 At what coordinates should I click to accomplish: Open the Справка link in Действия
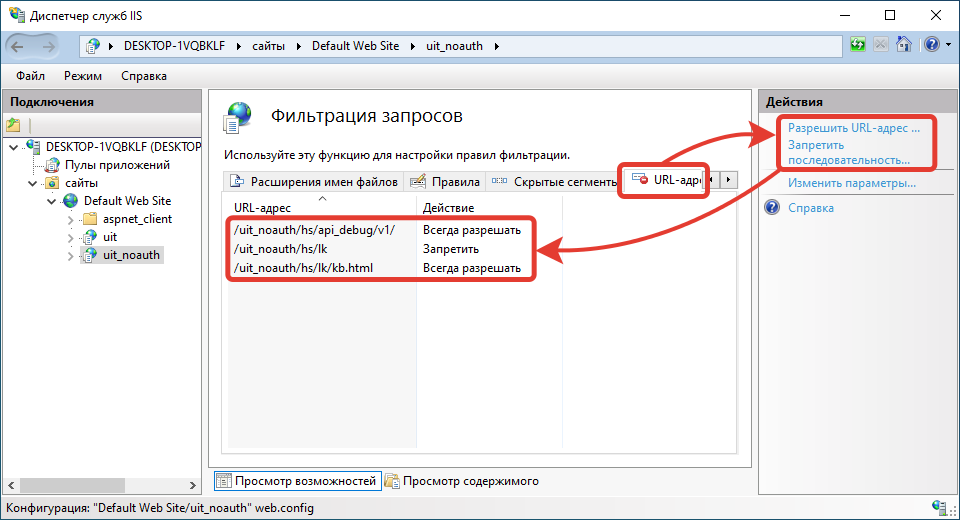[811, 208]
